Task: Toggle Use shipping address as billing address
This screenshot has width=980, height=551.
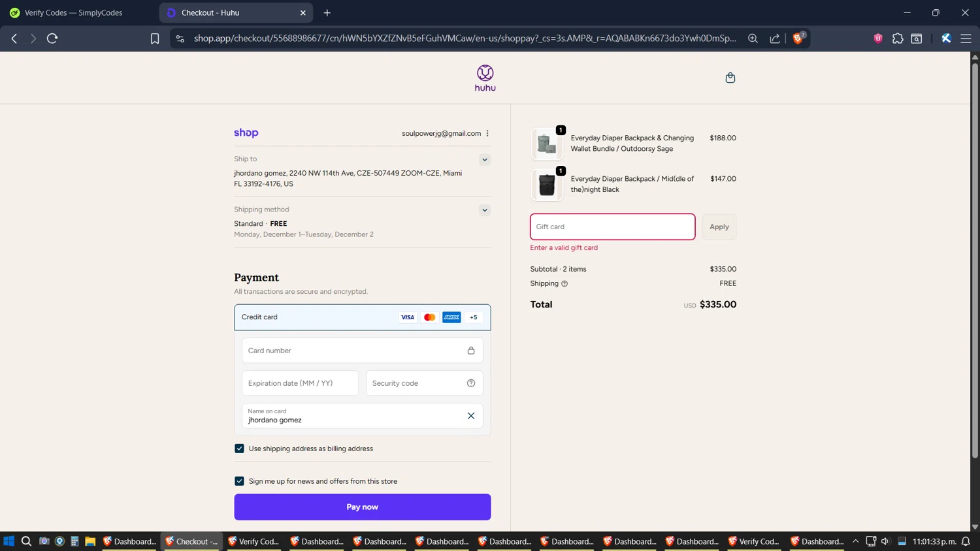Action: [x=239, y=449]
